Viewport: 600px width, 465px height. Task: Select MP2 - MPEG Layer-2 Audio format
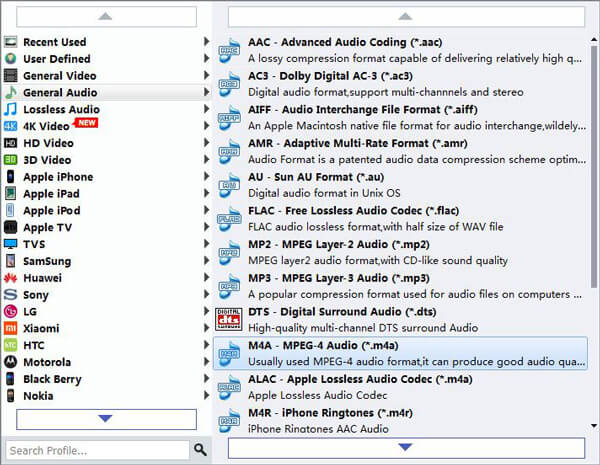(401, 252)
